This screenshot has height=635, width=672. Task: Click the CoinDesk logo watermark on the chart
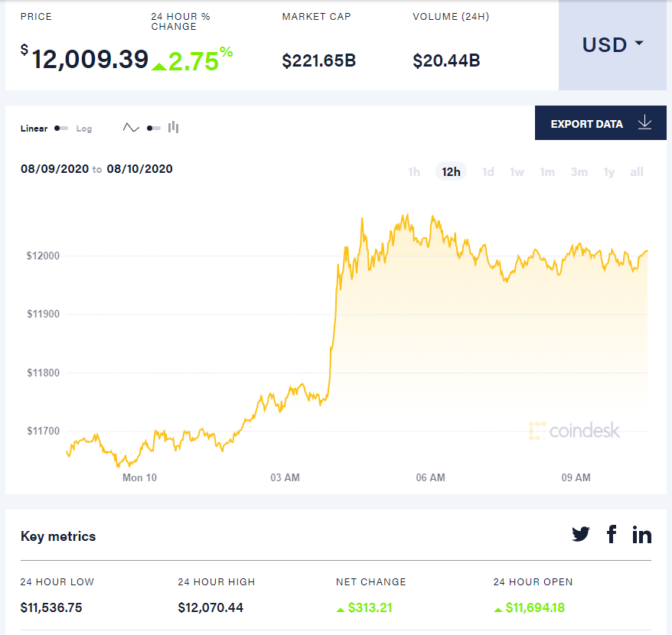(576, 431)
